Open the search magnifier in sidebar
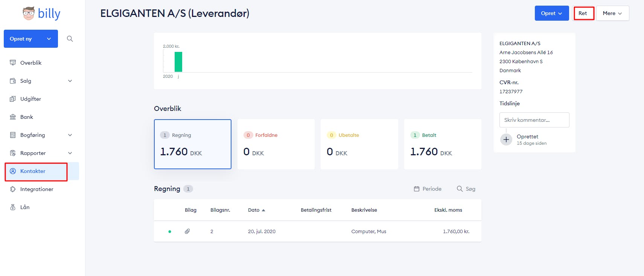 pos(70,39)
